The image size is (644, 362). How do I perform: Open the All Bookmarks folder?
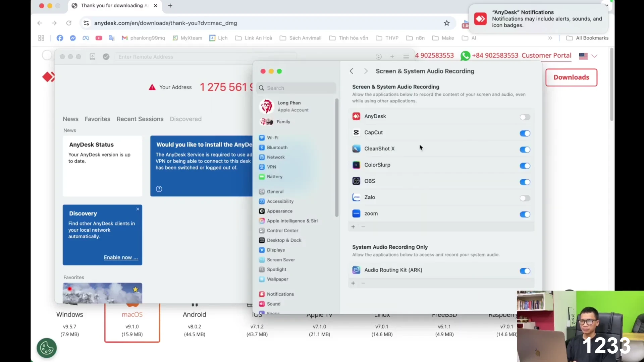(x=587, y=38)
